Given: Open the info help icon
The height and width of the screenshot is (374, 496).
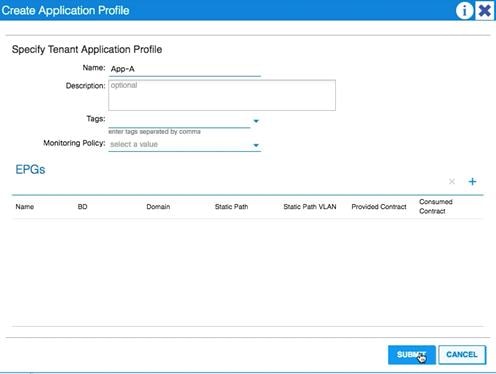Looking at the screenshot, I should 464,10.
